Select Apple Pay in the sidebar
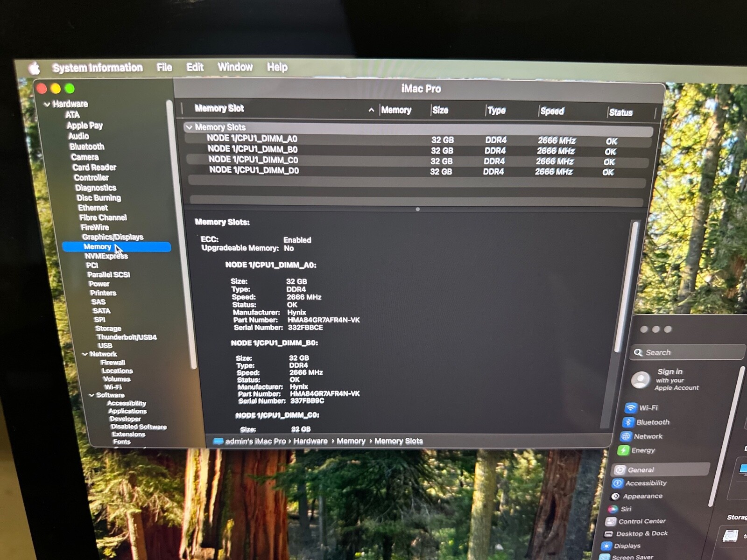Screen dimensions: 747x560 (85, 126)
